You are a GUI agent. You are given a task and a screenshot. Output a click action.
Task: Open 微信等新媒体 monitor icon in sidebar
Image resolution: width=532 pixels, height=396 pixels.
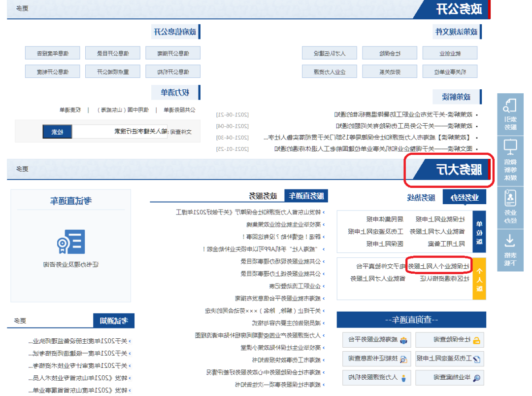tap(510, 147)
